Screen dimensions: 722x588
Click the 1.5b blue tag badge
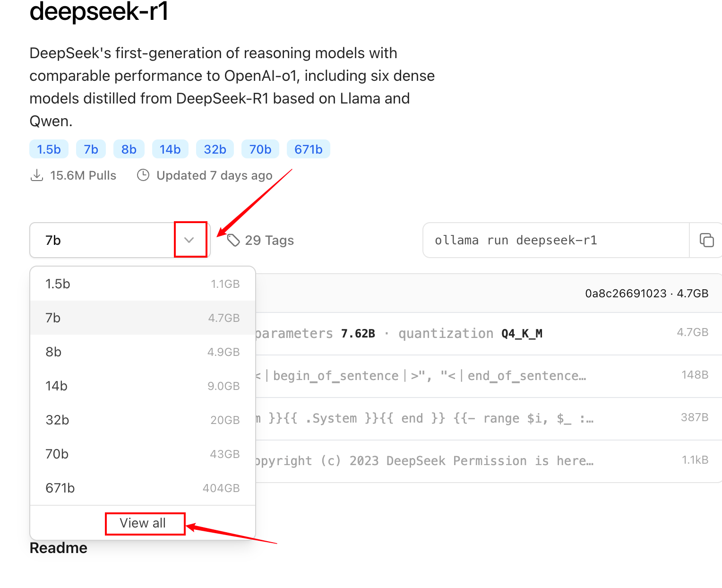tap(49, 149)
